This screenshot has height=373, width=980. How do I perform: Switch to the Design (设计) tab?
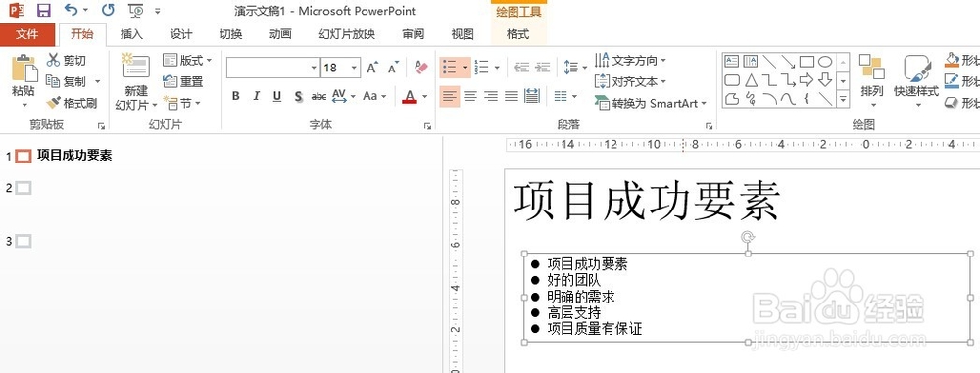[x=181, y=34]
